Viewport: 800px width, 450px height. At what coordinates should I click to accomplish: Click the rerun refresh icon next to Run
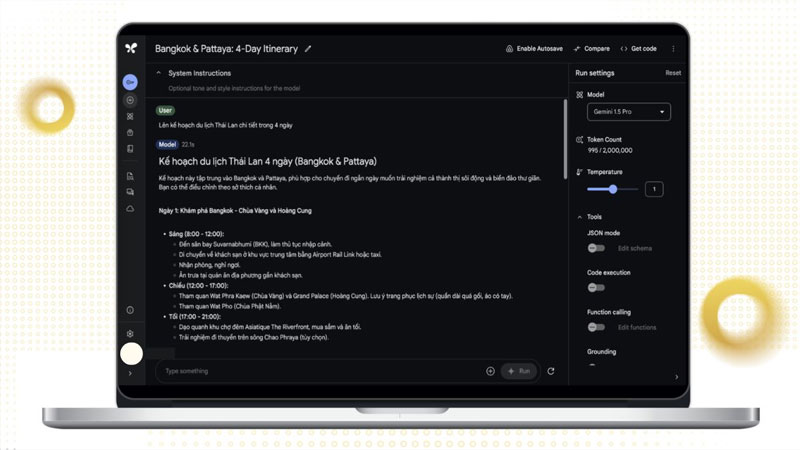[551, 371]
